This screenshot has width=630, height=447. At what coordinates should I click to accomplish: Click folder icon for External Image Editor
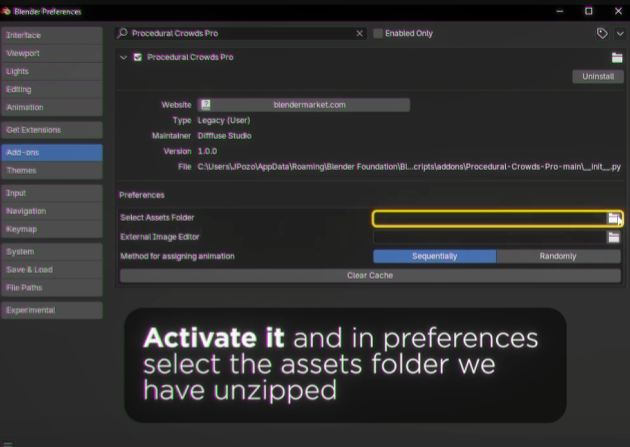pyautogui.click(x=613, y=237)
